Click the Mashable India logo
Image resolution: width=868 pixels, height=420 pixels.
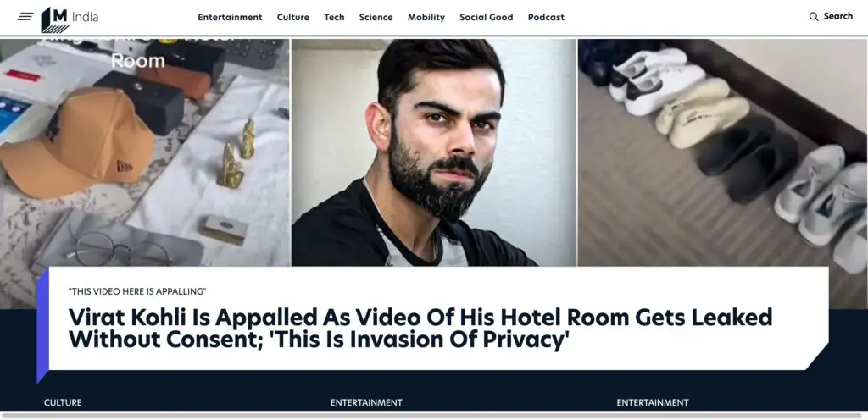click(70, 19)
